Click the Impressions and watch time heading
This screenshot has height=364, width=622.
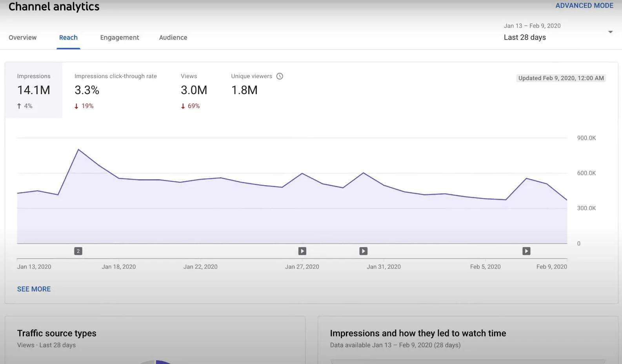pos(418,333)
